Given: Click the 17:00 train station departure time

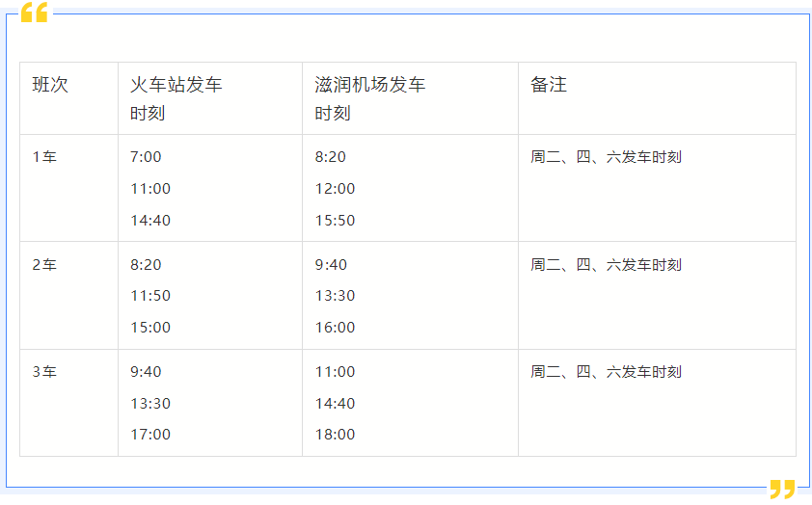Looking at the screenshot, I should point(150,435).
